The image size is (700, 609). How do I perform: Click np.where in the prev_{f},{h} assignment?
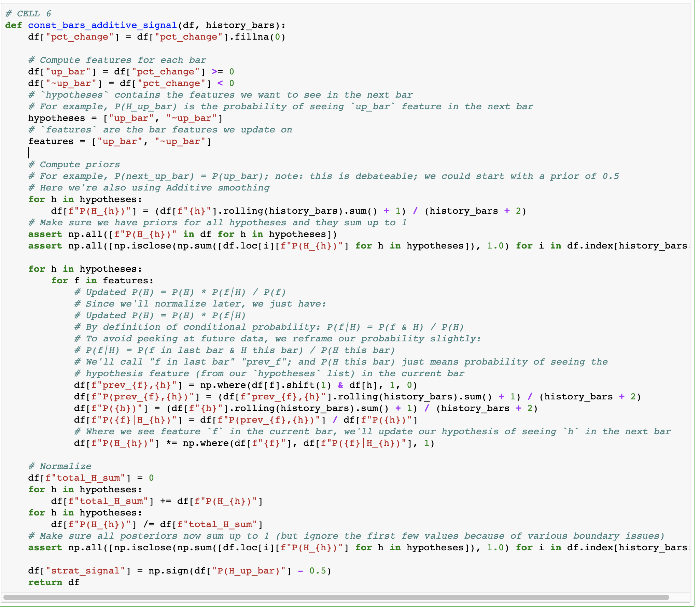click(223, 385)
